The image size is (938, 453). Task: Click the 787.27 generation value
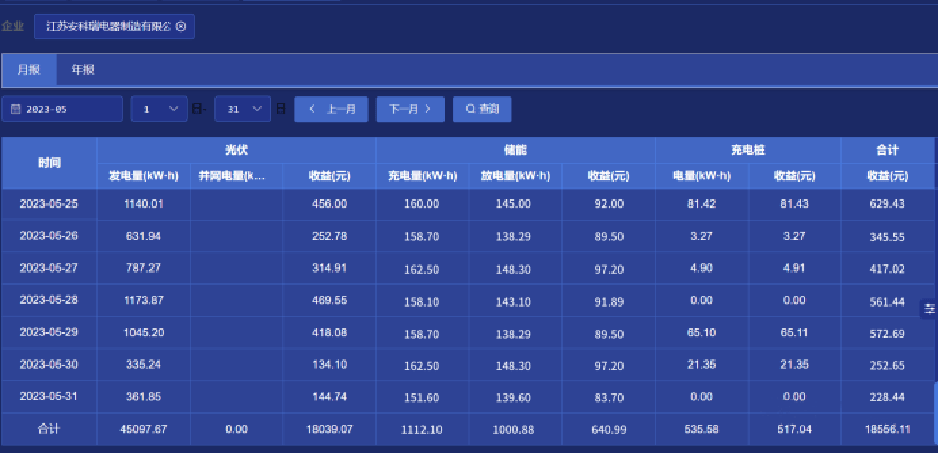click(x=144, y=268)
